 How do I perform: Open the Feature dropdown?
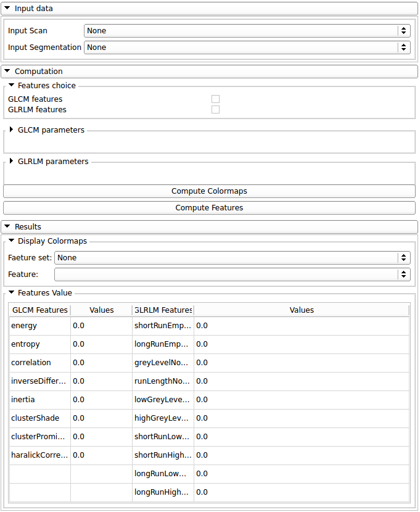click(232, 275)
